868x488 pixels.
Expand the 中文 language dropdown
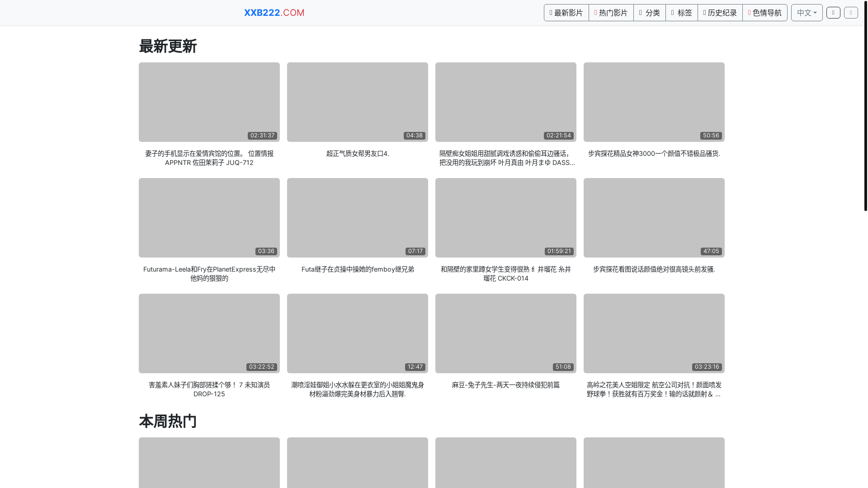pyautogui.click(x=807, y=13)
